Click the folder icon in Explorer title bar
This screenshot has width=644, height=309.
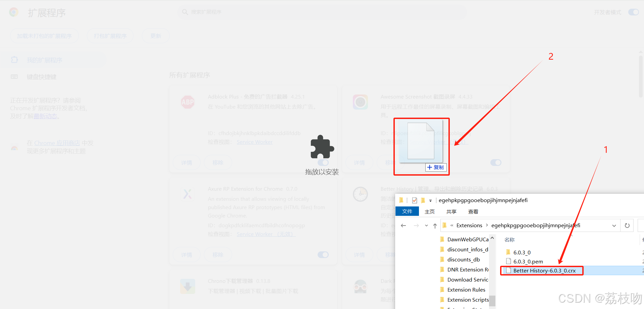click(401, 200)
